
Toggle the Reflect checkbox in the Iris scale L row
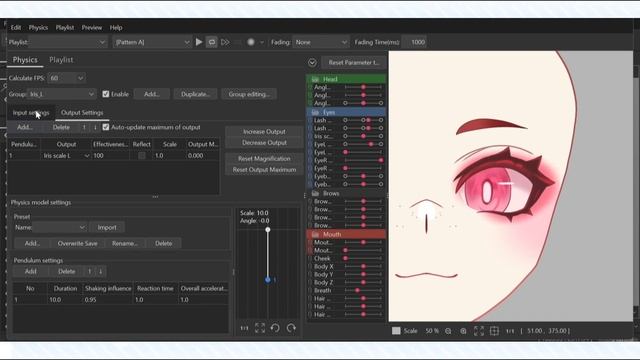coord(142,156)
